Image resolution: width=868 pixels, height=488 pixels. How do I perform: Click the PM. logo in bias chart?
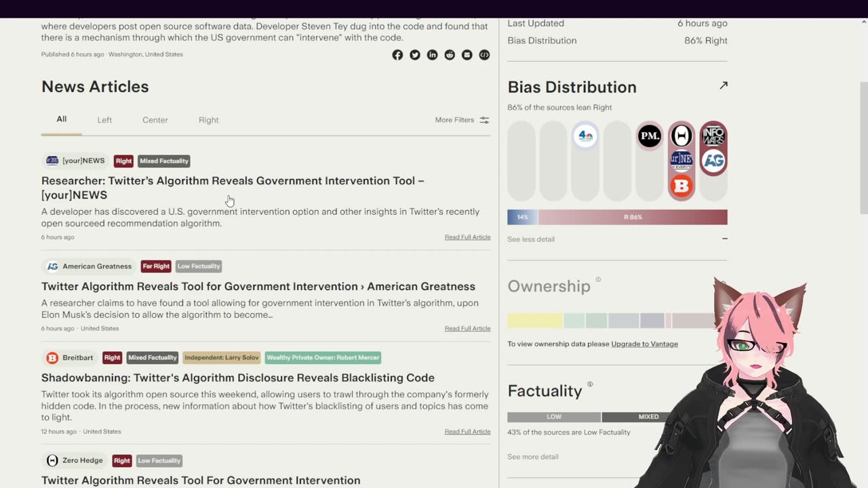point(649,136)
